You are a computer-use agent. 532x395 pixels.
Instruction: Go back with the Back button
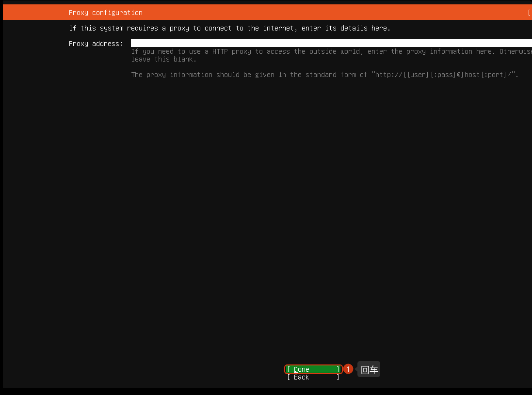[313, 377]
